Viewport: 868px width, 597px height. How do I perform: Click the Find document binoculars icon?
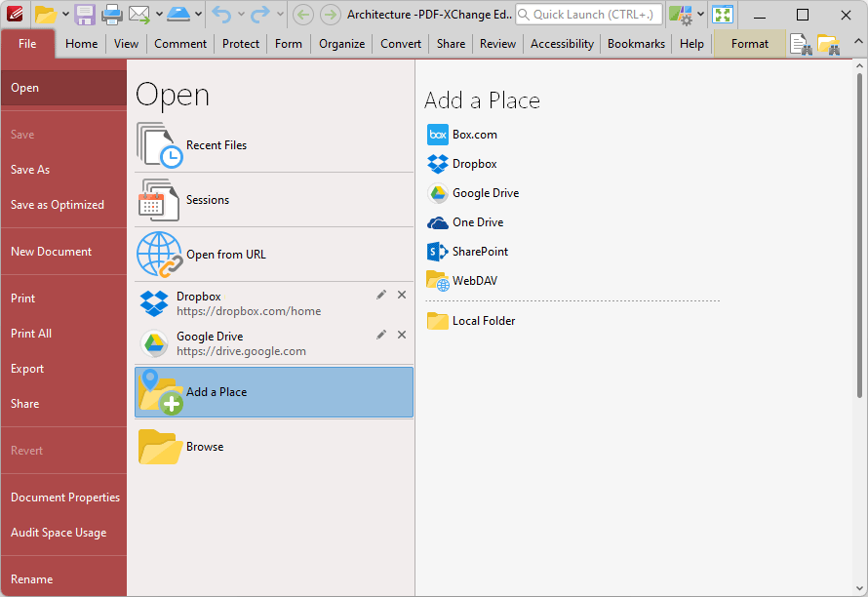click(801, 44)
